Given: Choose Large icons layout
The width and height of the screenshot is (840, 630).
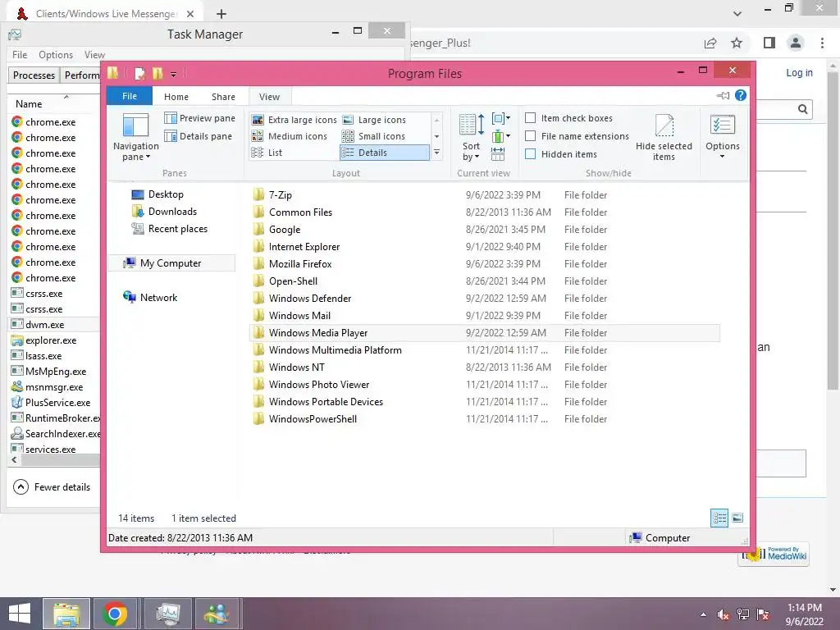Looking at the screenshot, I should pos(374,120).
